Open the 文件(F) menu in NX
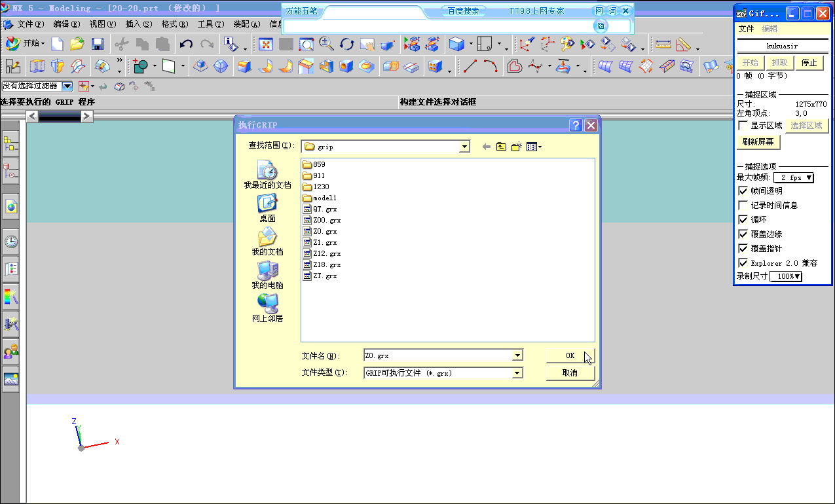Screen dimensions: 835x504 click(30, 24)
